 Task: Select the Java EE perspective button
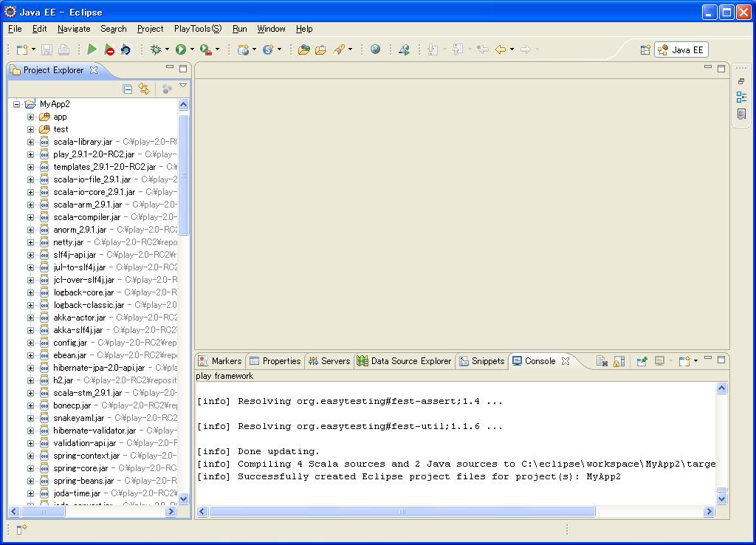point(681,49)
